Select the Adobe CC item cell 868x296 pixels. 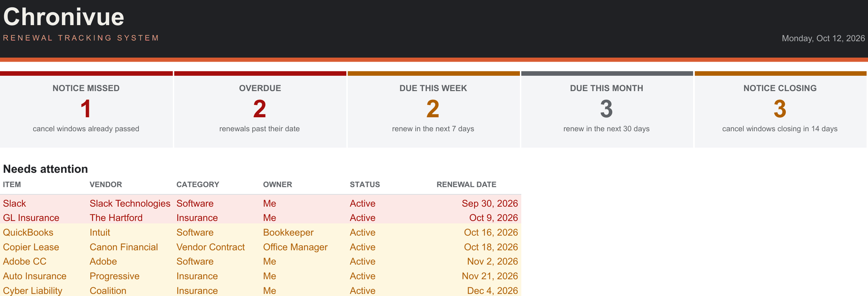point(25,261)
